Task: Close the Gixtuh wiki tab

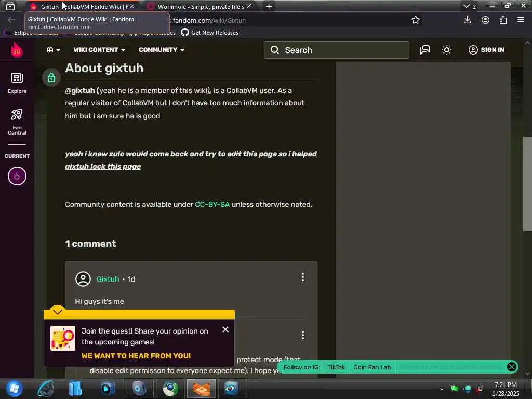Action: (x=132, y=6)
